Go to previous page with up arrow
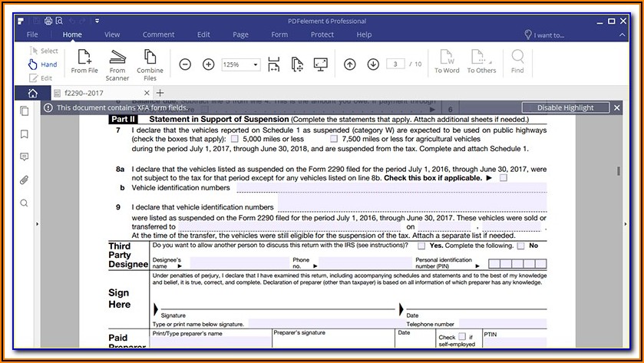 (x=350, y=64)
